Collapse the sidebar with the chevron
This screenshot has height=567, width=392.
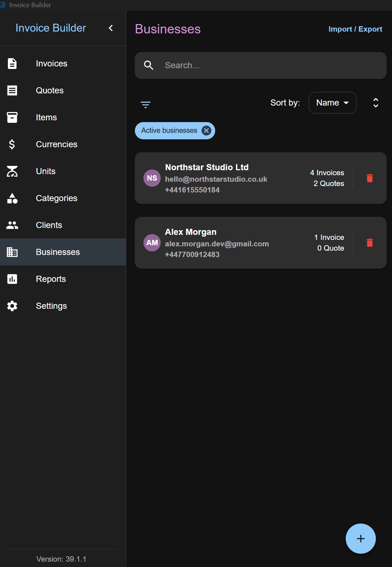click(111, 28)
